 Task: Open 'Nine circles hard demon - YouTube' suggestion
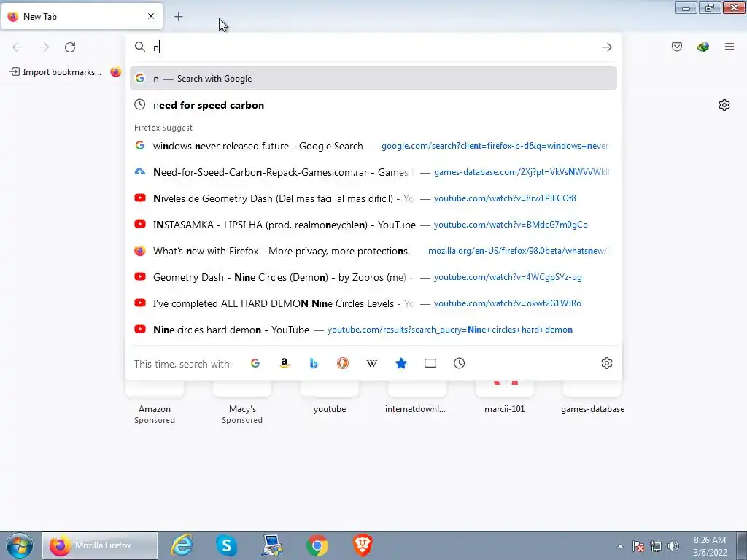tap(373, 330)
